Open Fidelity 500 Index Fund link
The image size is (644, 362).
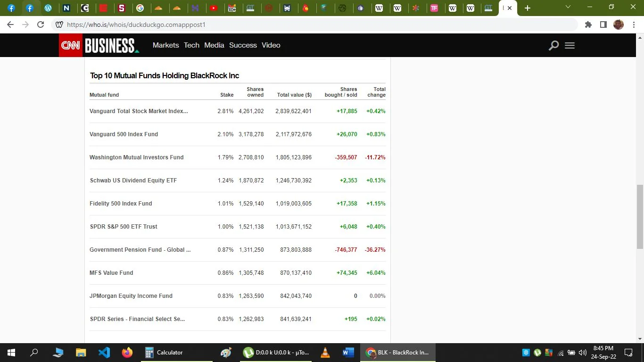pyautogui.click(x=121, y=204)
